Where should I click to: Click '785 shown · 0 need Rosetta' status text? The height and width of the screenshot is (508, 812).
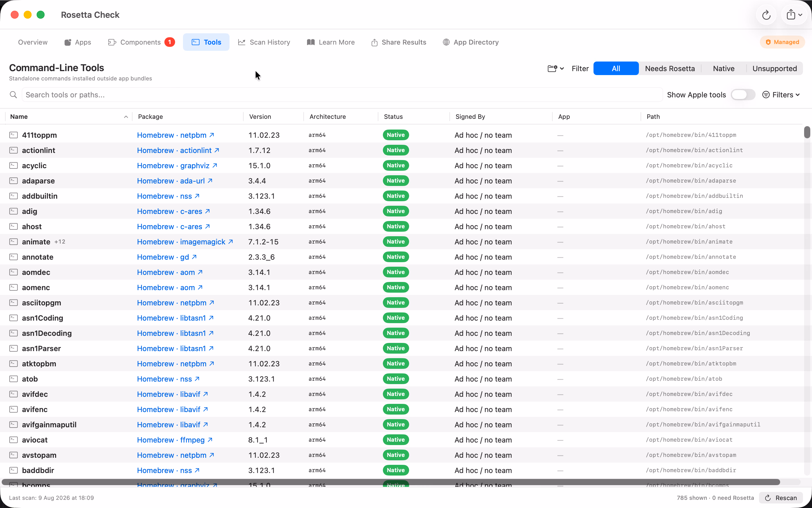tap(715, 498)
